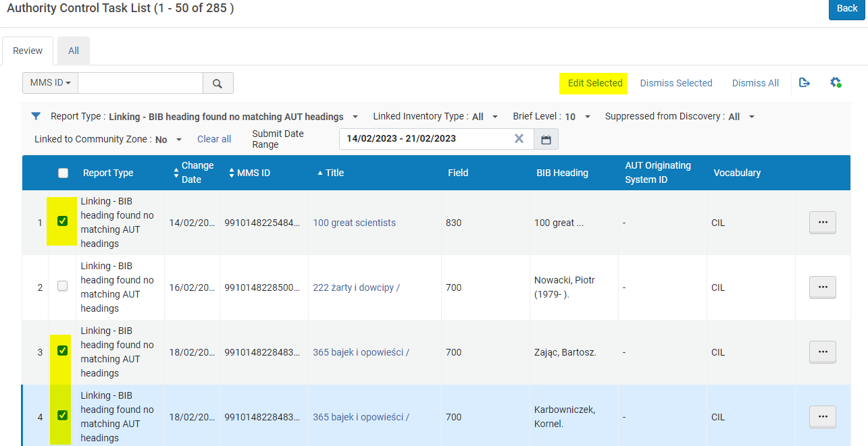This screenshot has height=446, width=868.
Task: Click the BIB Heading column header
Action: coord(563,173)
